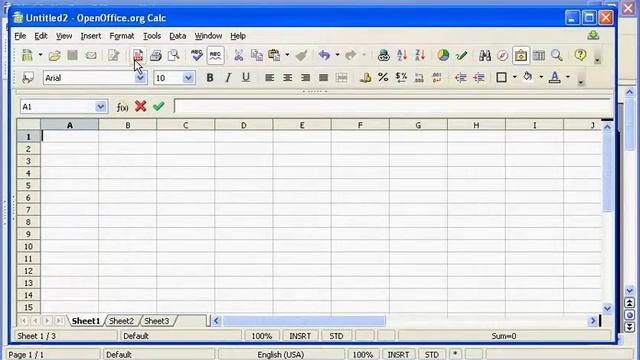640x360 pixels.
Task: Click Increase Indent icon
Action: pos(479,78)
